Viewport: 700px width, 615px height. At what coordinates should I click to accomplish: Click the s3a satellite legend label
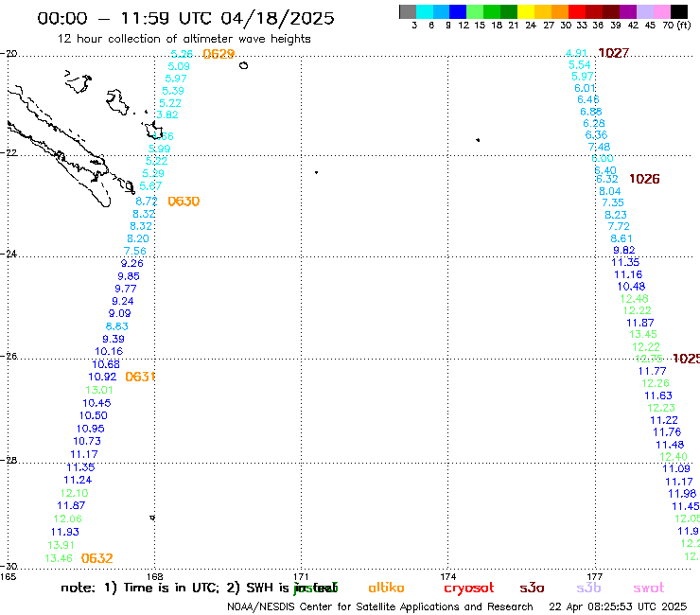click(x=532, y=589)
